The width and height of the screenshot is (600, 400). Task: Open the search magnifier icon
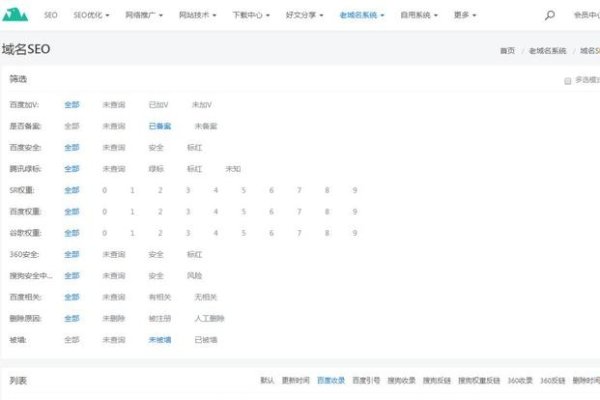tap(550, 15)
